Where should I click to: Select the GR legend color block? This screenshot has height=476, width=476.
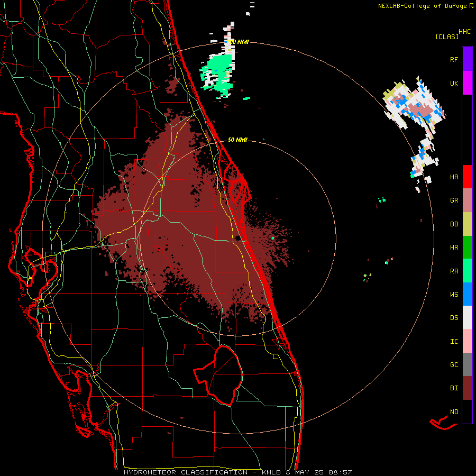point(467,200)
